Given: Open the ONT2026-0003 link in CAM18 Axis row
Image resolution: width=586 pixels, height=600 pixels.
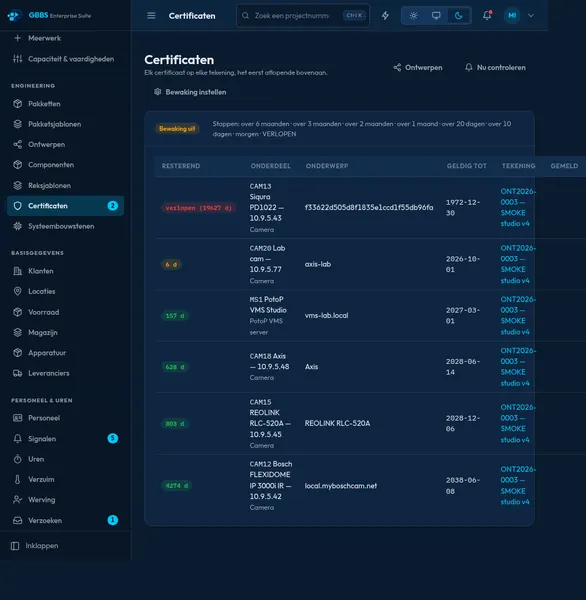Looking at the screenshot, I should pyautogui.click(x=518, y=367).
